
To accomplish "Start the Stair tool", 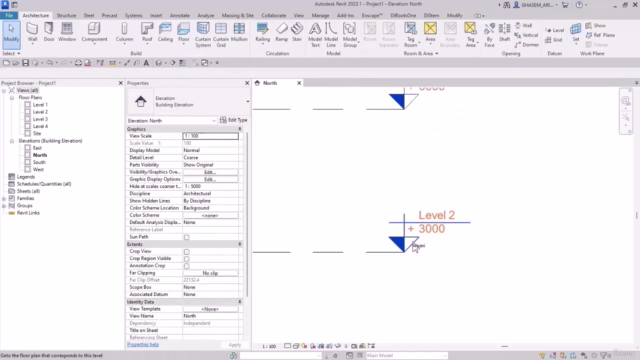I will point(297,32).
